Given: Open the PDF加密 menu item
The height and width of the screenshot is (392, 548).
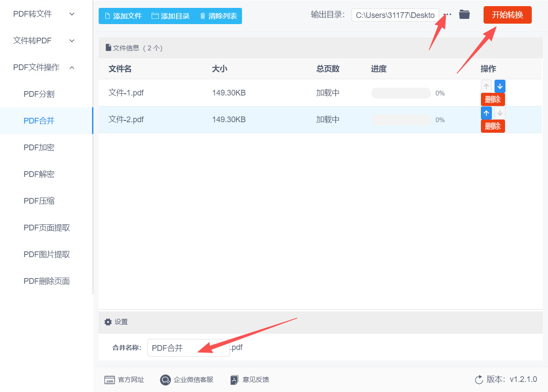Looking at the screenshot, I should [46, 148].
